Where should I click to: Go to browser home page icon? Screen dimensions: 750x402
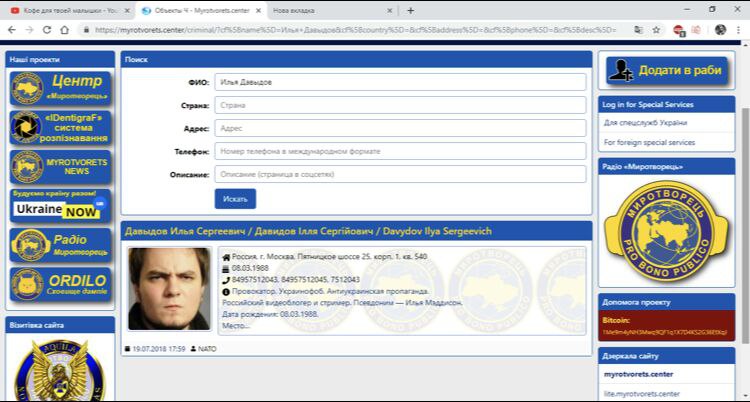tap(64, 30)
